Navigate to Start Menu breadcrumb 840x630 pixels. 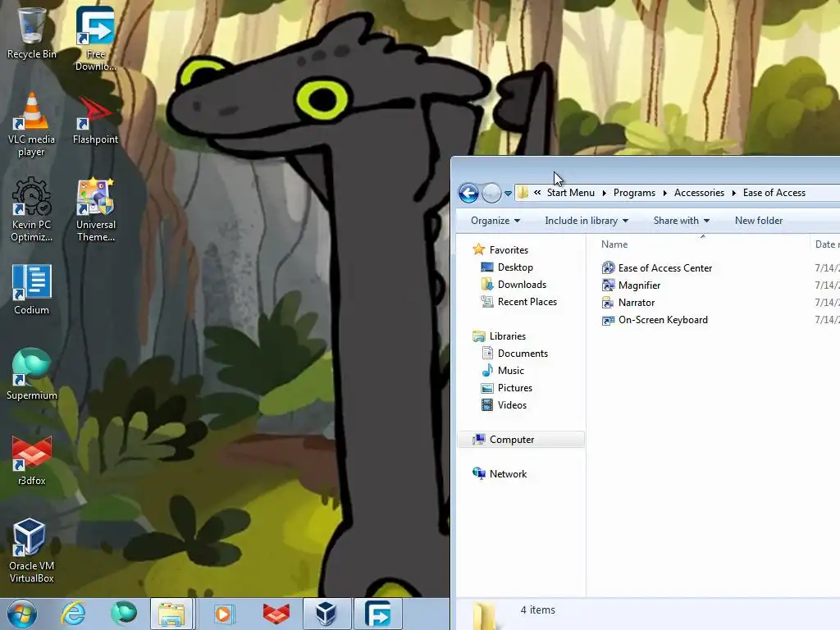(x=571, y=193)
